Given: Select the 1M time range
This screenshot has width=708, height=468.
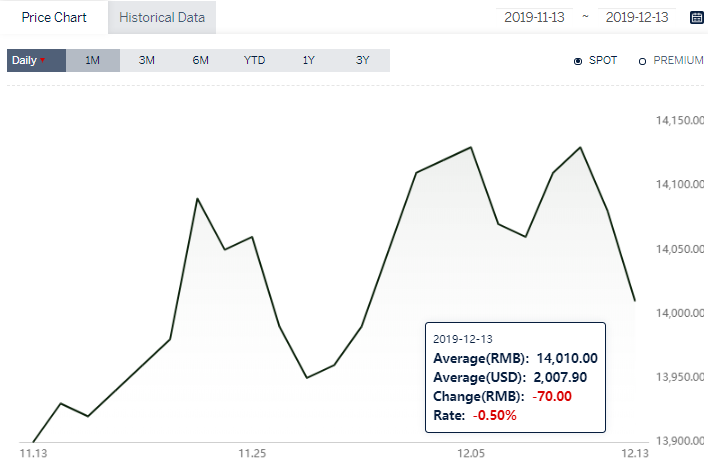Looking at the screenshot, I should 93,61.
